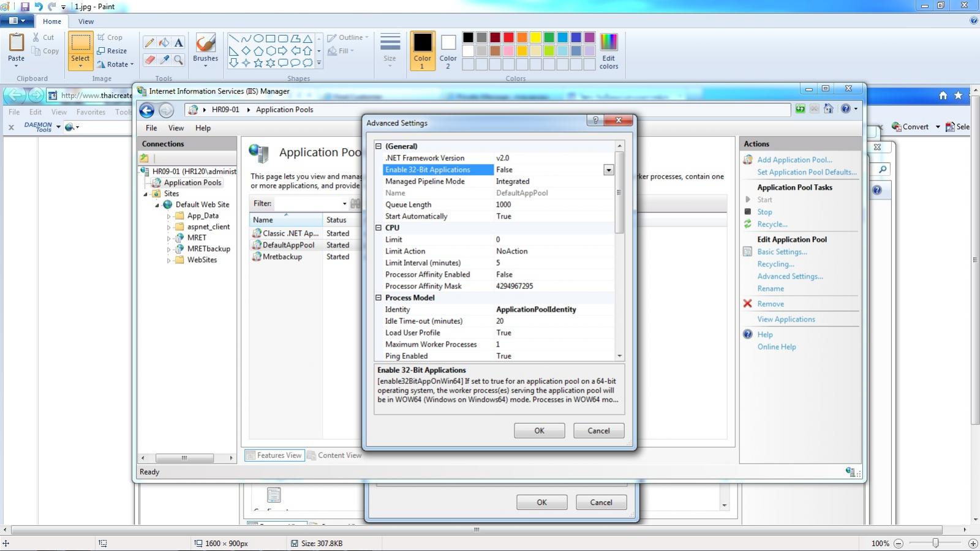Screen dimensions: 980x551
Task: Pick the red color swatch
Action: tap(508, 38)
